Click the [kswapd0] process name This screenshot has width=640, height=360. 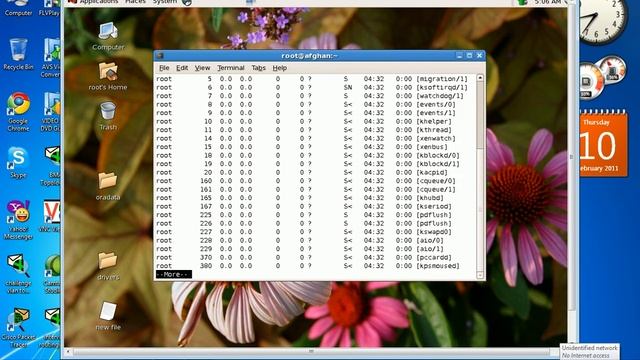[x=434, y=232]
